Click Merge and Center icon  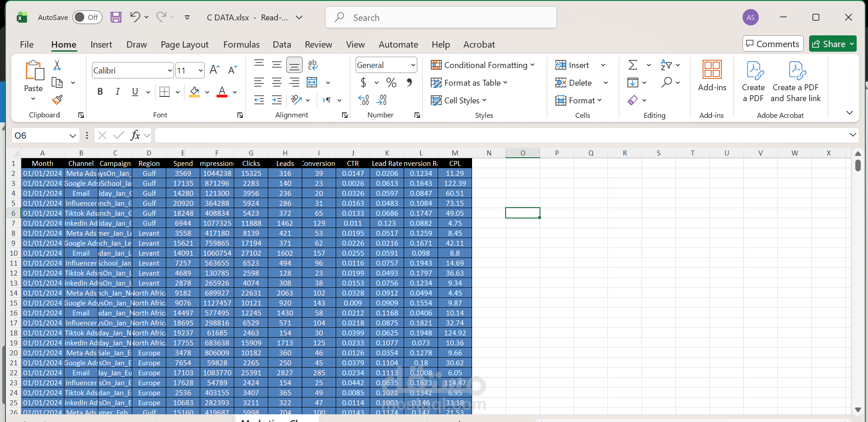pos(312,82)
